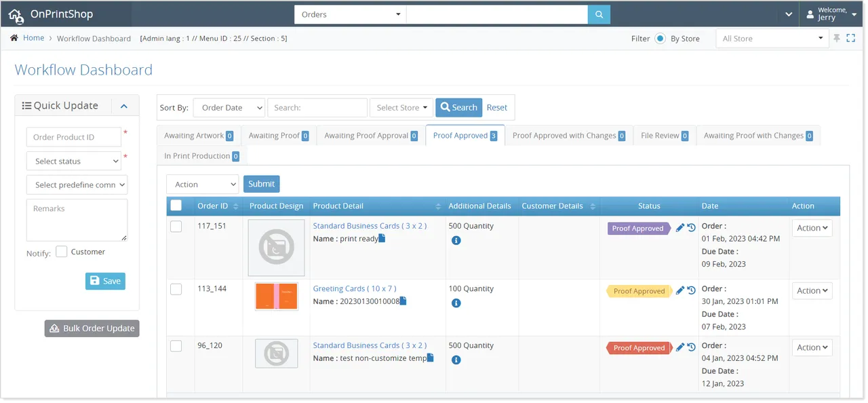The width and height of the screenshot is (868, 403).
Task: Open the In Print Production tab
Action: [197, 155]
